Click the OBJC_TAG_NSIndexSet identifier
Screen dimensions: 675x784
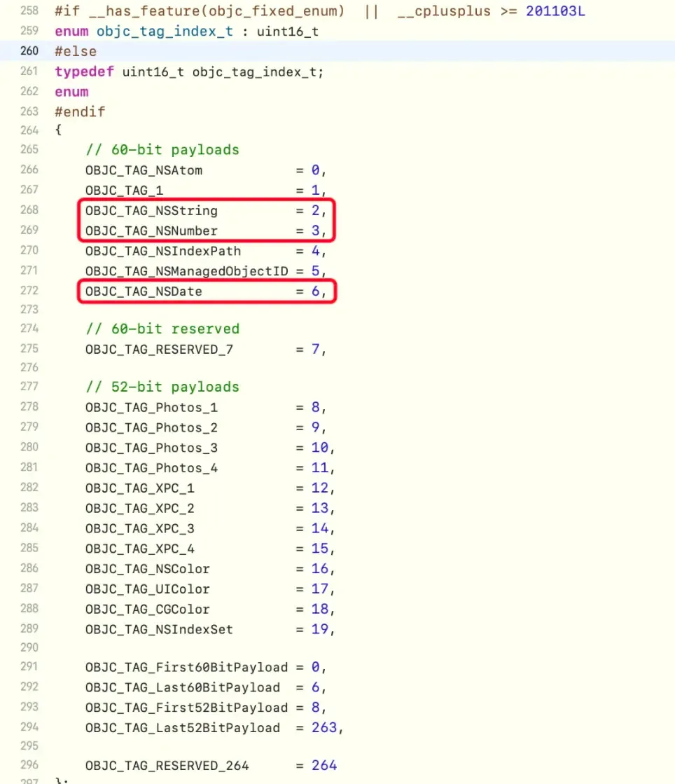point(159,629)
